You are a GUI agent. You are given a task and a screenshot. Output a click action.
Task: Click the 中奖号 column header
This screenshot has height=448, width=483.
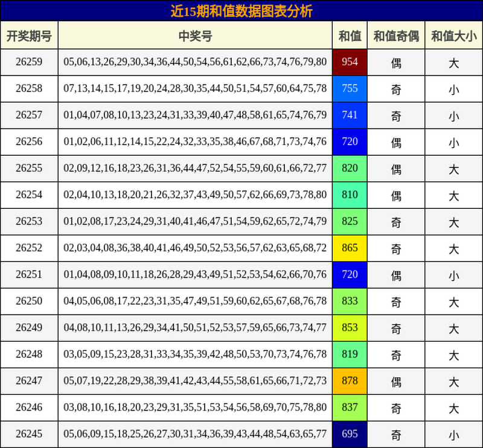(195, 35)
